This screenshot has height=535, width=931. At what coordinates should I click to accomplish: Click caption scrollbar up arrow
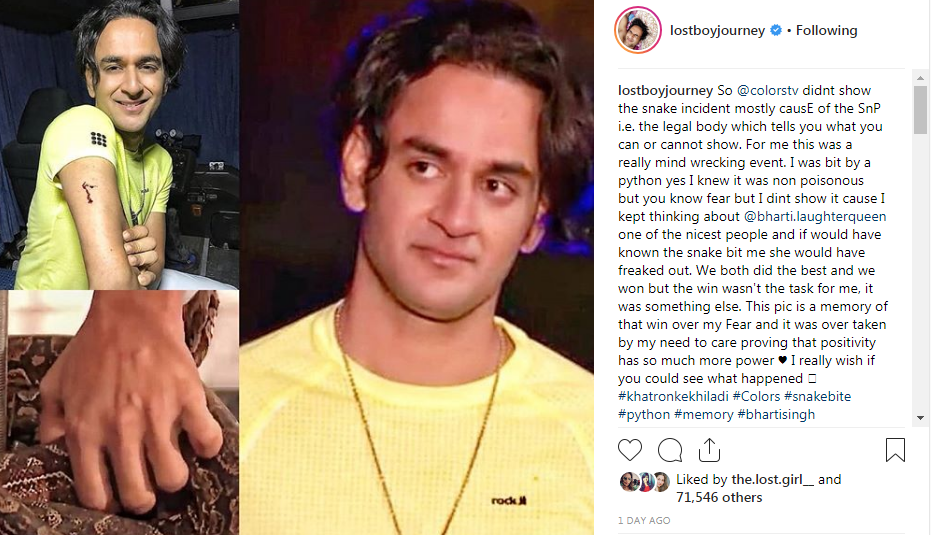coord(920,78)
